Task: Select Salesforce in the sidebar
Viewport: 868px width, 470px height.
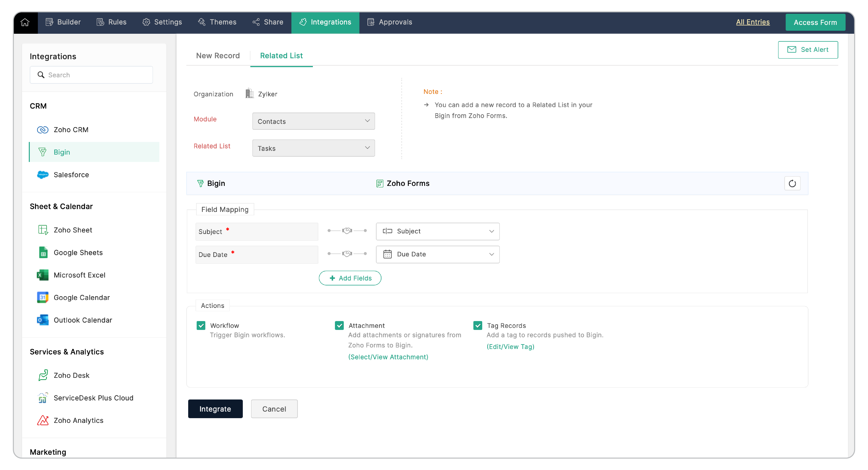Action: pos(71,175)
